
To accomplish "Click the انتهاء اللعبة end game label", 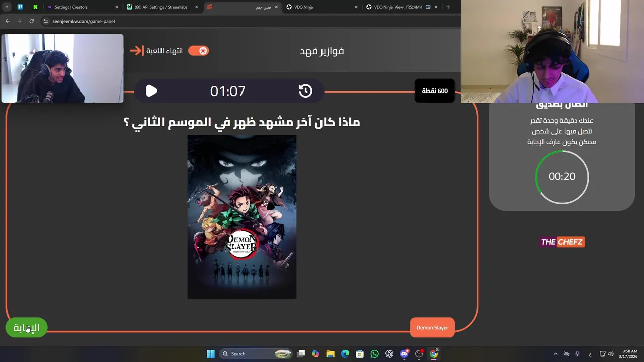I will click(165, 51).
